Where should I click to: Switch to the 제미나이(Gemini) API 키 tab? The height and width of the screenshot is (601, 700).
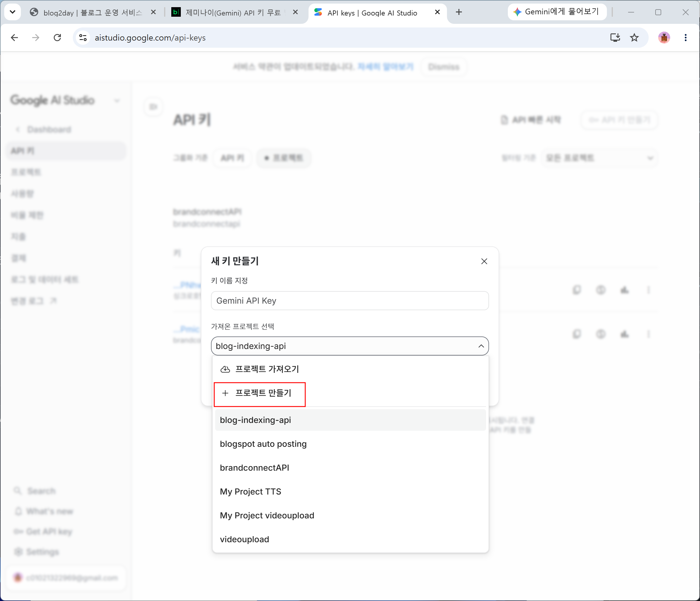tap(233, 13)
